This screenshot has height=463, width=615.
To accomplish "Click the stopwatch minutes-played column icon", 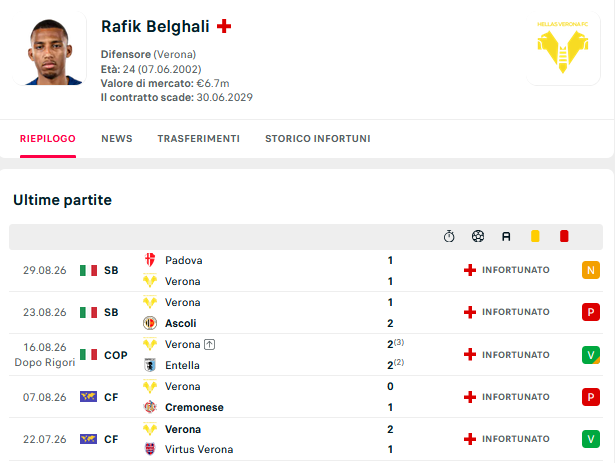I will coord(449,236).
